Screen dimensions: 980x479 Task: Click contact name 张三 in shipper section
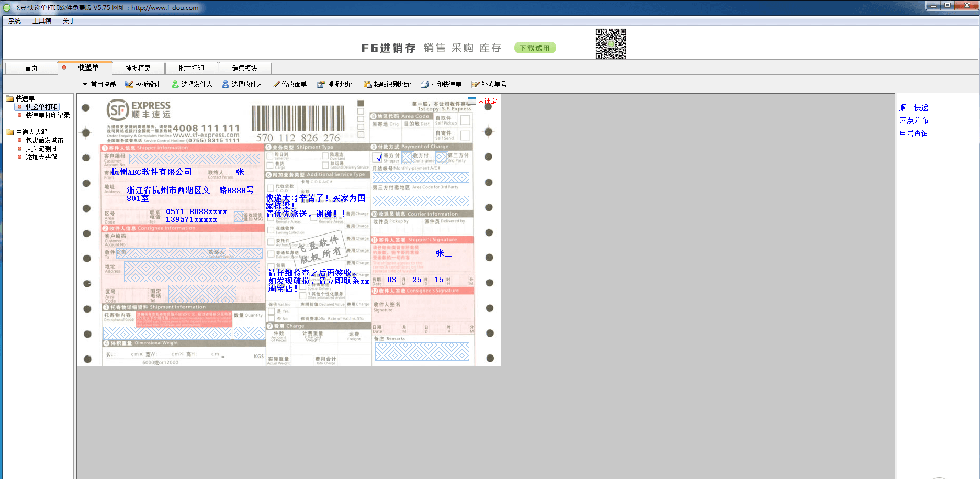pos(244,172)
